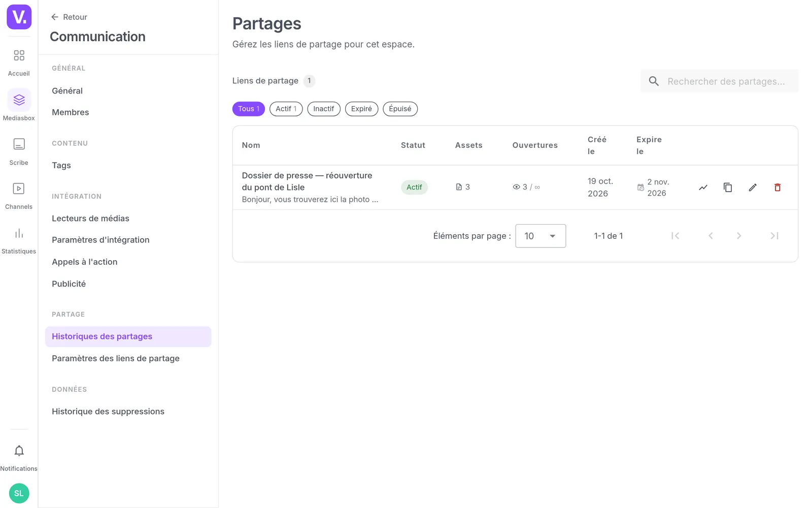This screenshot has width=812, height=508.
Task: Filter shares by Épuisé
Action: 400,109
